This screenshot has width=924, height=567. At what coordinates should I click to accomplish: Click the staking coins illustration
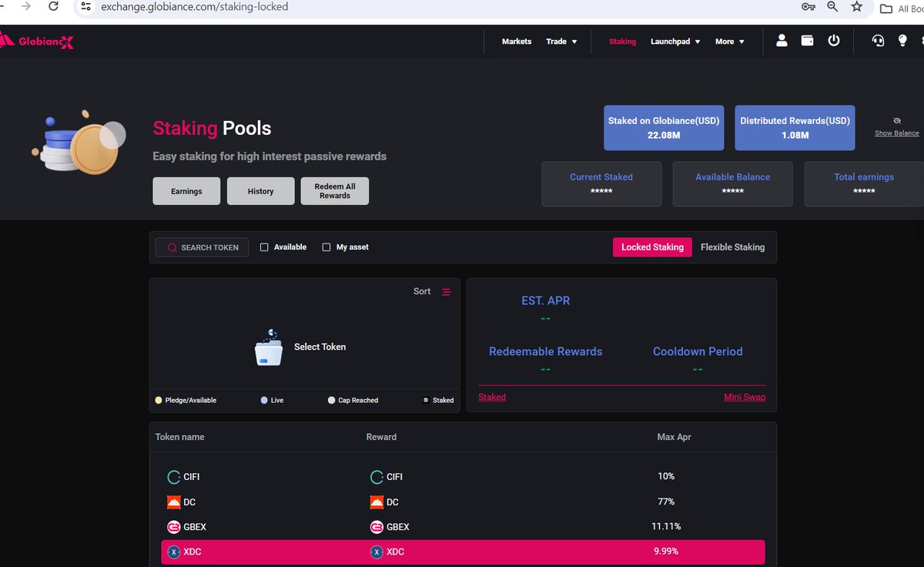pyautogui.click(x=78, y=143)
